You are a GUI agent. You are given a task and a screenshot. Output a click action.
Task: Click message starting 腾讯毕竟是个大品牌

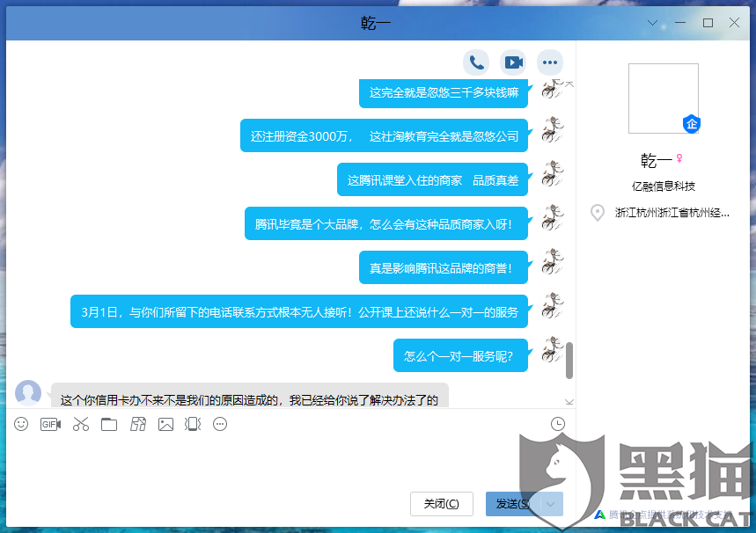click(x=386, y=224)
